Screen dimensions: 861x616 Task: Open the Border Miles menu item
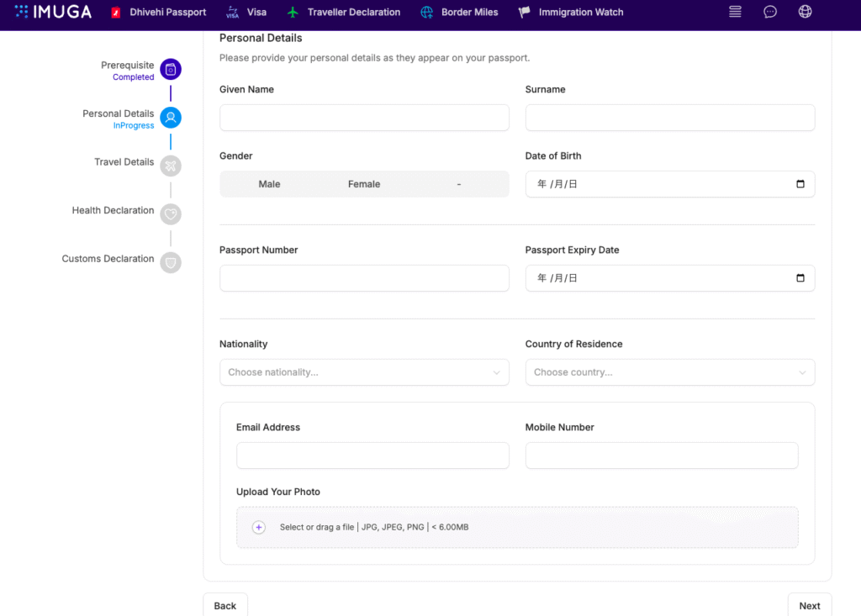pos(459,13)
